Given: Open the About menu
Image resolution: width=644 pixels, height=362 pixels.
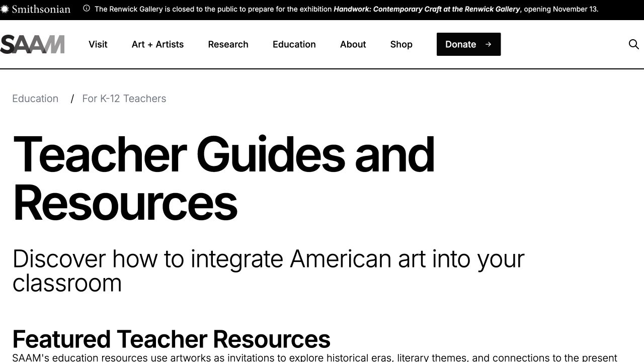Looking at the screenshot, I should tap(353, 44).
